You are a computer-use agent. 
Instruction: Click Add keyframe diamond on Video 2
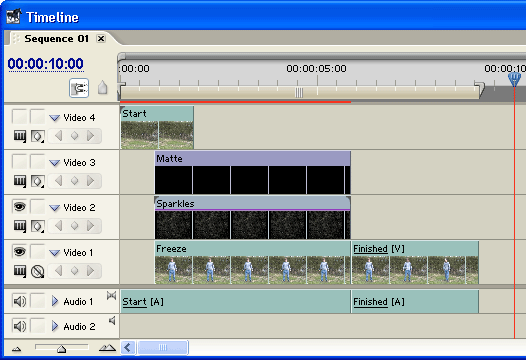tap(74, 226)
